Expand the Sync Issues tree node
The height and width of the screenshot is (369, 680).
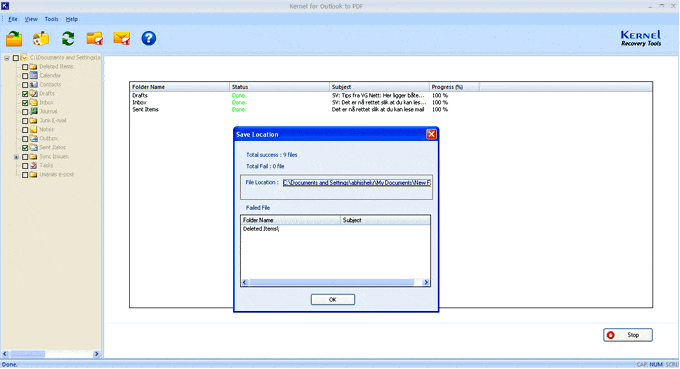(16, 157)
